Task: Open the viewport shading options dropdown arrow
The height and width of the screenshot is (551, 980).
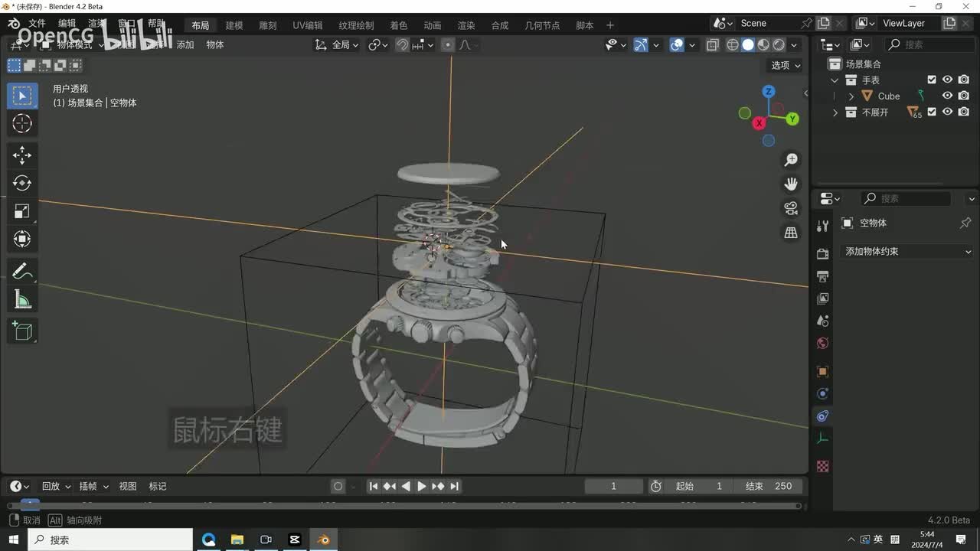Action: point(794,45)
